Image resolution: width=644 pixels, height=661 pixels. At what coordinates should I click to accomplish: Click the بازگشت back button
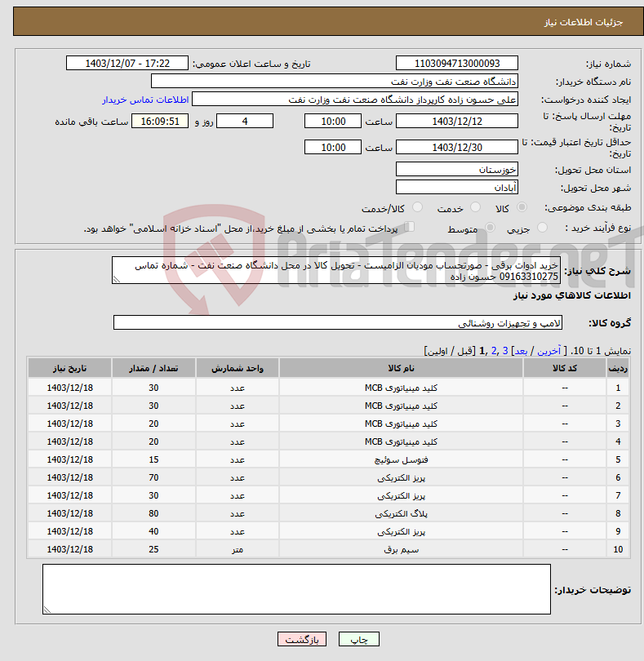click(x=301, y=639)
